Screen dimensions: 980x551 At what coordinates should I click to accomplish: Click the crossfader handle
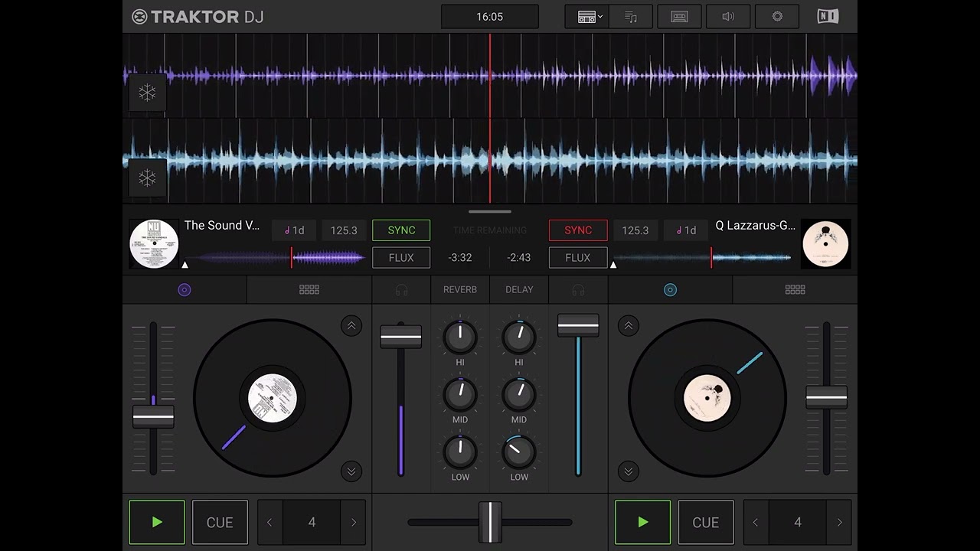tap(490, 522)
